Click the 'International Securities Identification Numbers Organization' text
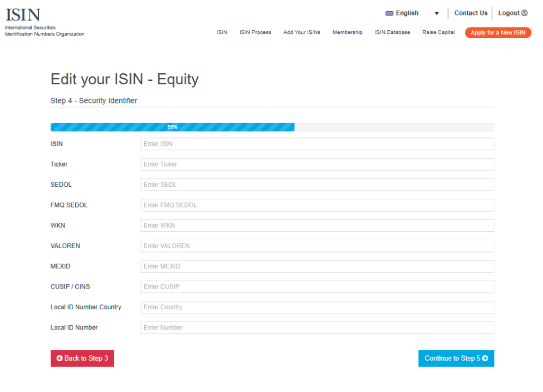Image resolution: width=543 pixels, height=392 pixels. 45,31
